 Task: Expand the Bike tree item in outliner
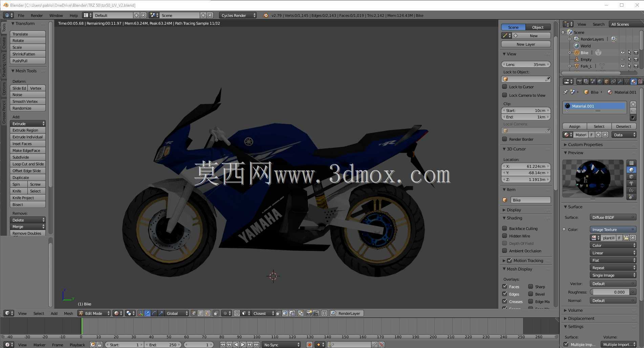570,52
